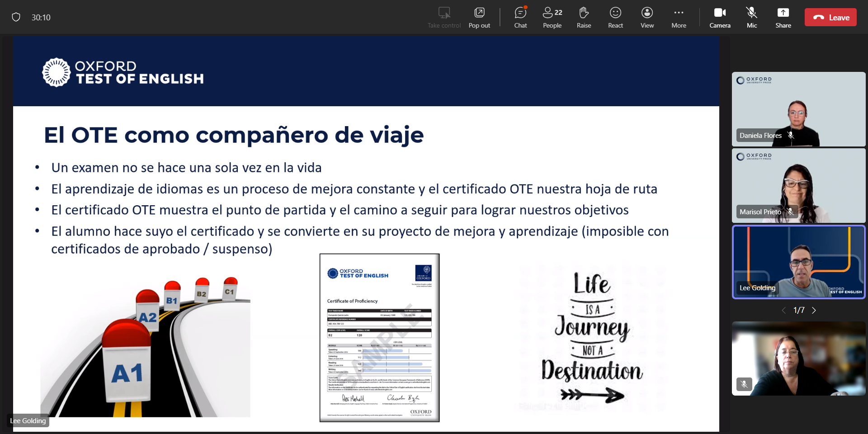Unmute the Mic
868x434 pixels.
(x=752, y=18)
